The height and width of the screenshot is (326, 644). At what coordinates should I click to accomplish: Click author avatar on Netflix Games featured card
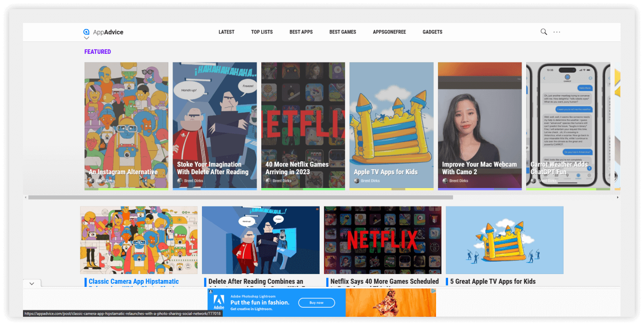pos(268,181)
